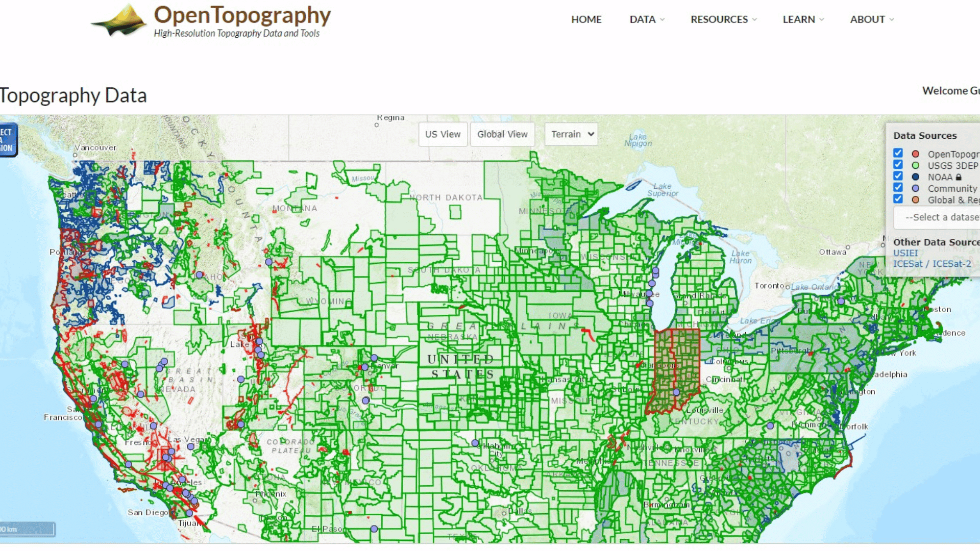Viewport: 980px width, 551px height.
Task: Select the purple marker near El Paso
Action: tap(374, 529)
